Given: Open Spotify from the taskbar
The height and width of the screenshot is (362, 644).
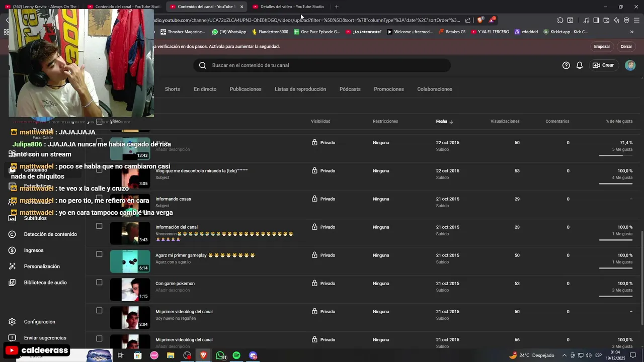Looking at the screenshot, I should [x=236, y=355].
